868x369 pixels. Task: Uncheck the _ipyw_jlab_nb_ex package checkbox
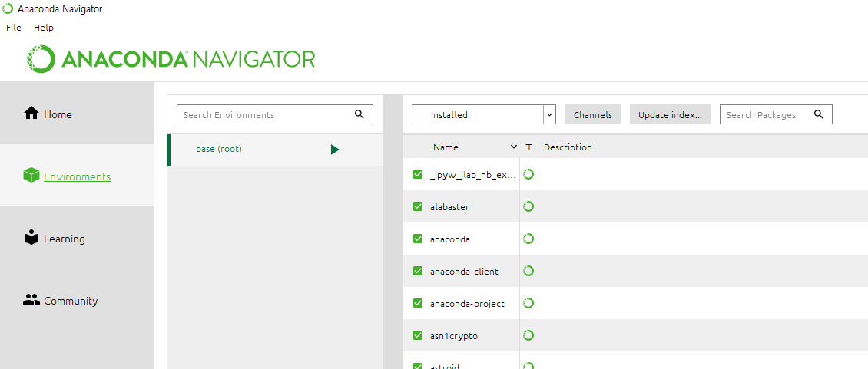(x=418, y=174)
